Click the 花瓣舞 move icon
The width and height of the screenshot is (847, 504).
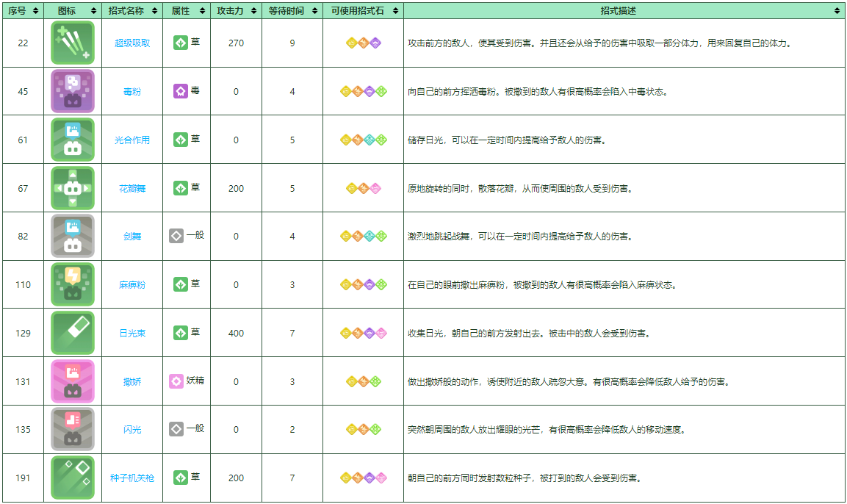[73, 188]
